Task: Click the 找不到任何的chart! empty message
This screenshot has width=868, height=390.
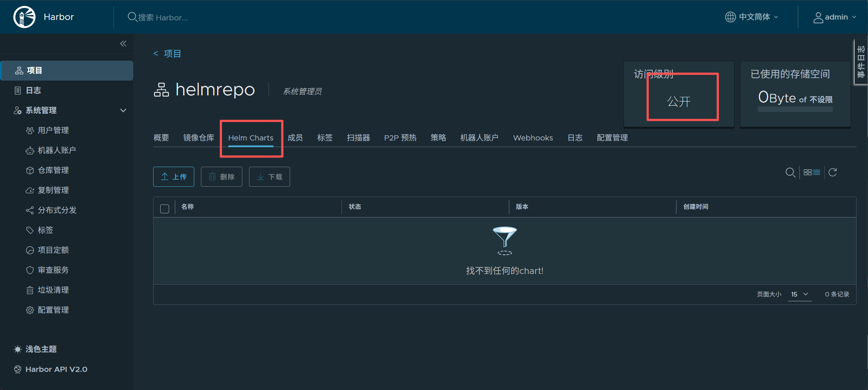Action: pos(505,271)
